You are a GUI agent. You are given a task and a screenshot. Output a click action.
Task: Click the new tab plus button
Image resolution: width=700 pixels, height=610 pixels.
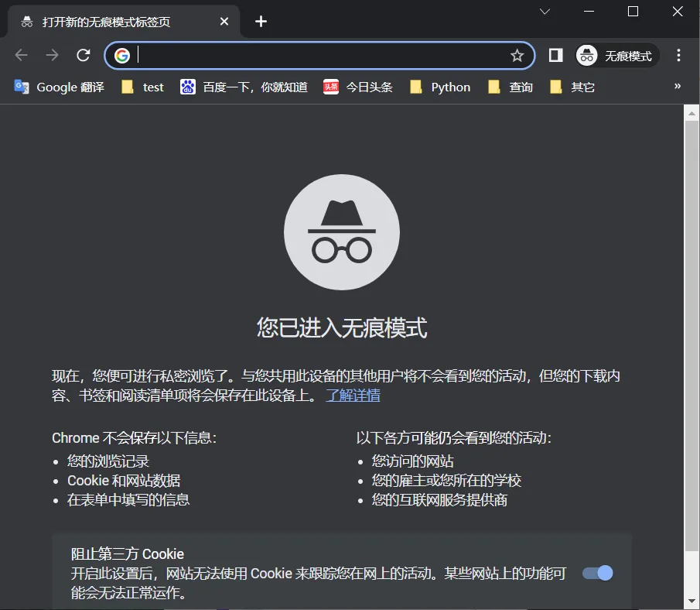(x=261, y=22)
